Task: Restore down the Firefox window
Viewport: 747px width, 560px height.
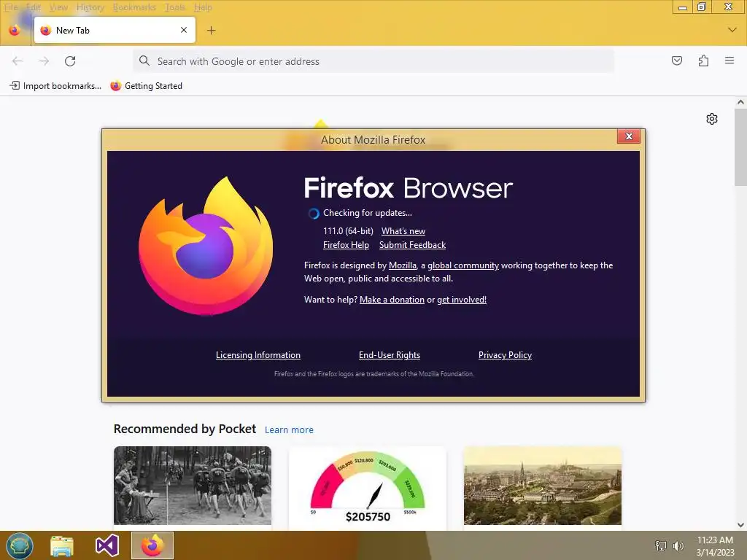Action: [x=701, y=7]
